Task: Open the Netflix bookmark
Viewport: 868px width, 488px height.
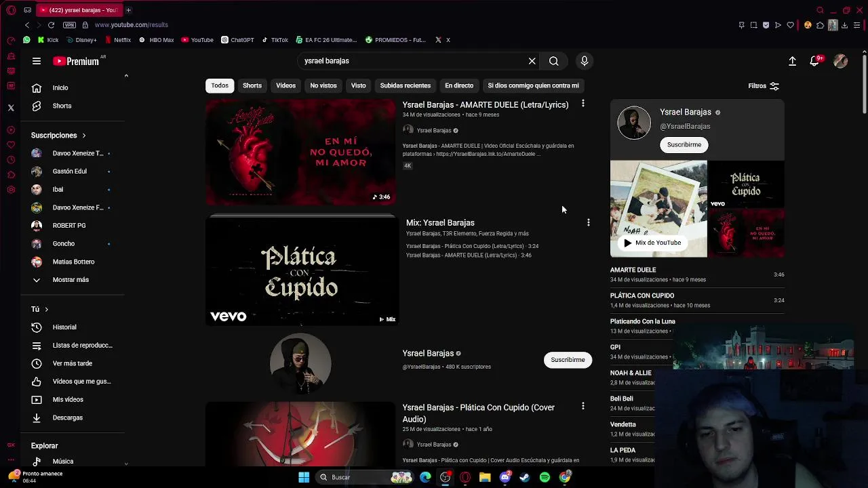Action: coord(118,40)
